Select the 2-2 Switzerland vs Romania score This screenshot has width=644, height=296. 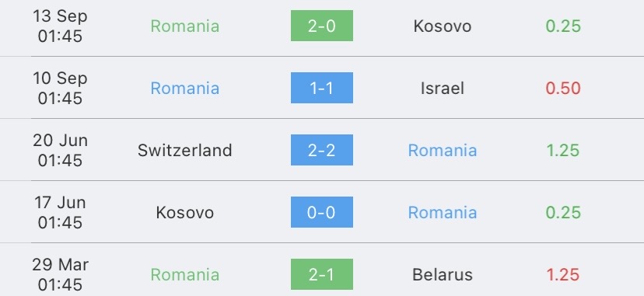pyautogui.click(x=321, y=150)
